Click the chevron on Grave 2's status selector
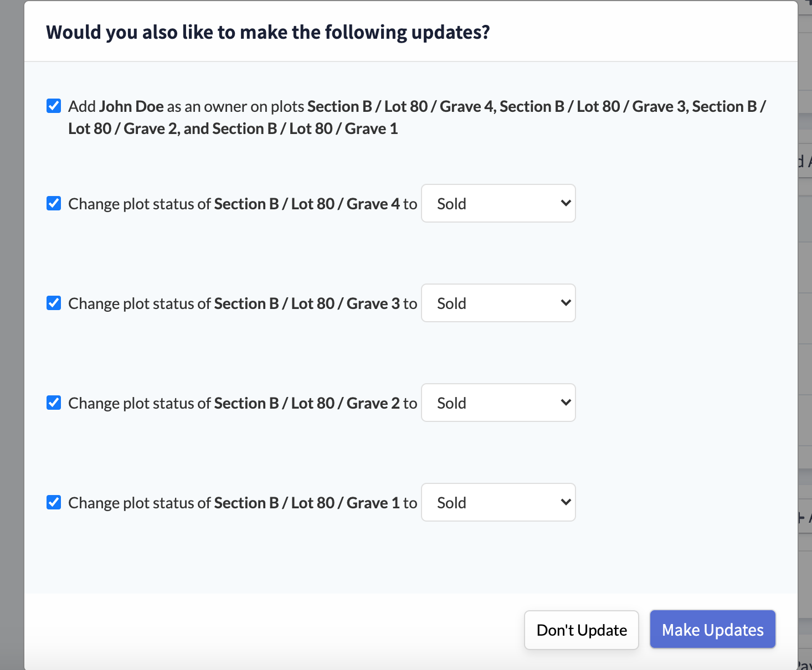The width and height of the screenshot is (812, 670). 565,403
